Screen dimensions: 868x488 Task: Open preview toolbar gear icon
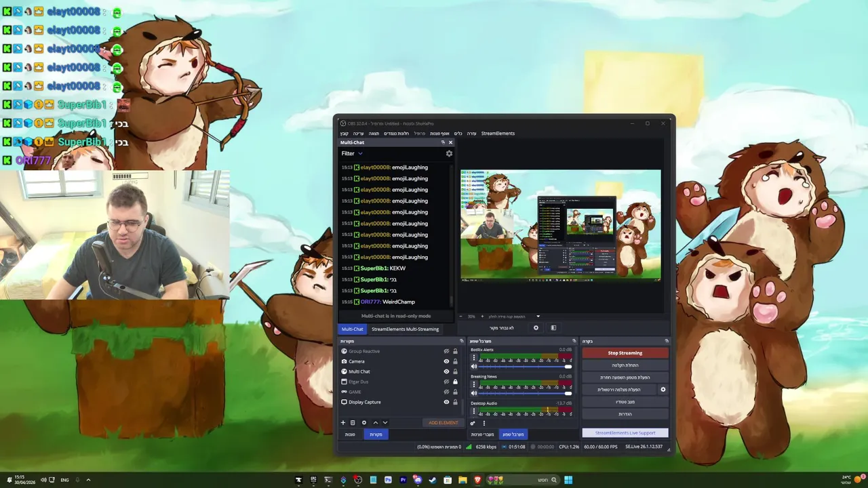coord(536,328)
